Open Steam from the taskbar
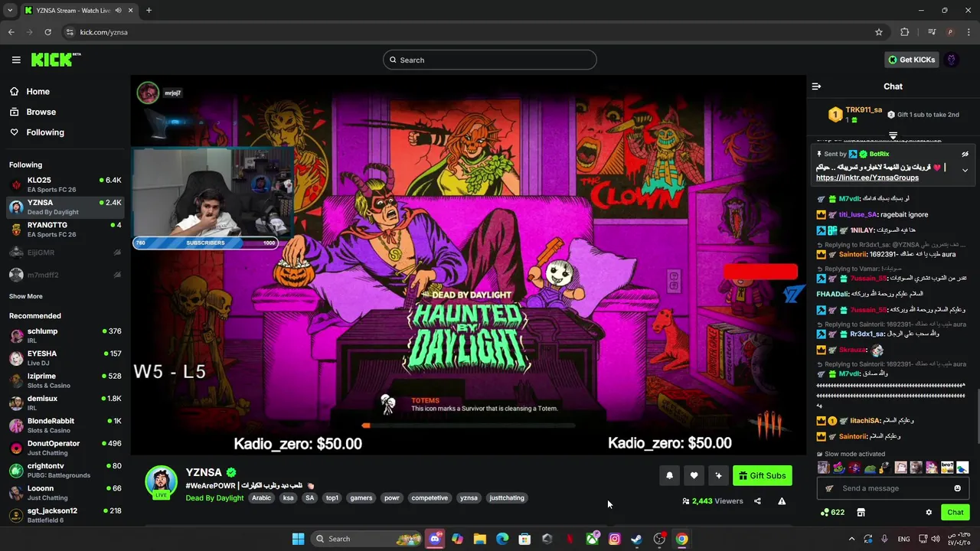The height and width of the screenshot is (551, 980). [x=636, y=539]
